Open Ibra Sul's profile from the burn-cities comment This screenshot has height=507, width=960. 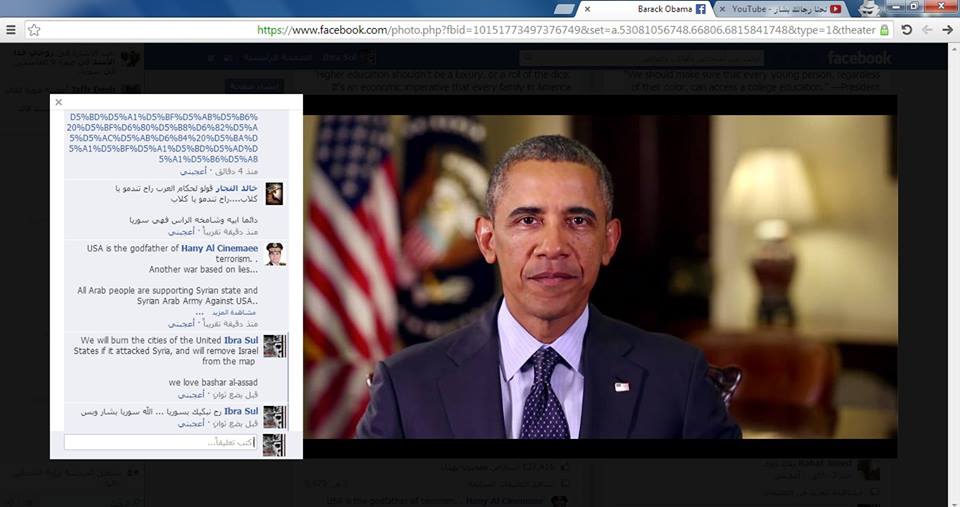(x=241, y=341)
